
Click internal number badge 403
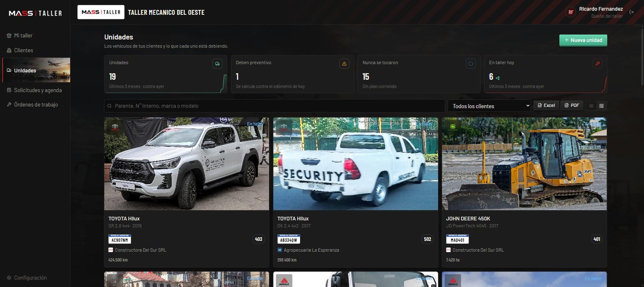point(258,239)
